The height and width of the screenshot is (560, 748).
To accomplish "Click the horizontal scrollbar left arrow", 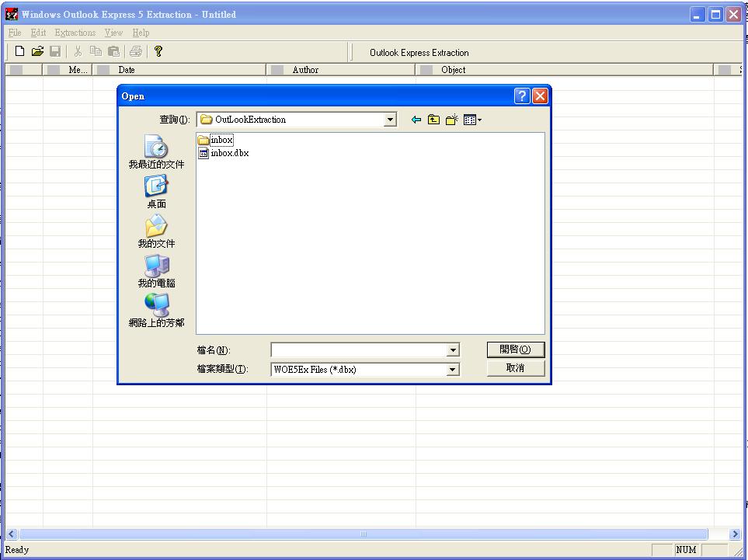I will point(12,534).
